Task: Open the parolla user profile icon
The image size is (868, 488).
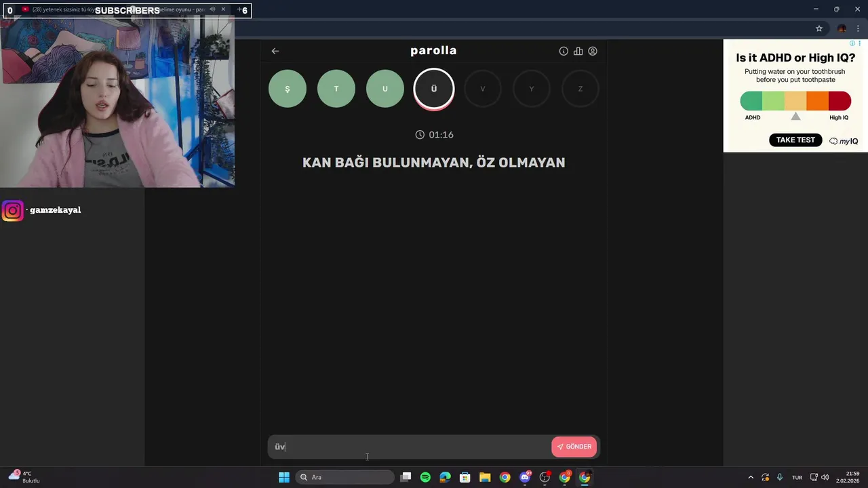Action: click(x=593, y=51)
